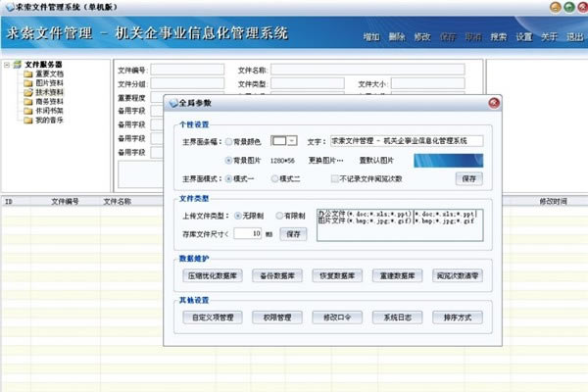Open 设置 in the top menu
Screen dimensions: 588x392
coord(524,37)
